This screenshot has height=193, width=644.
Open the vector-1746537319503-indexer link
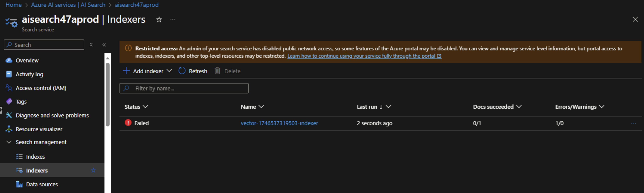pyautogui.click(x=279, y=123)
